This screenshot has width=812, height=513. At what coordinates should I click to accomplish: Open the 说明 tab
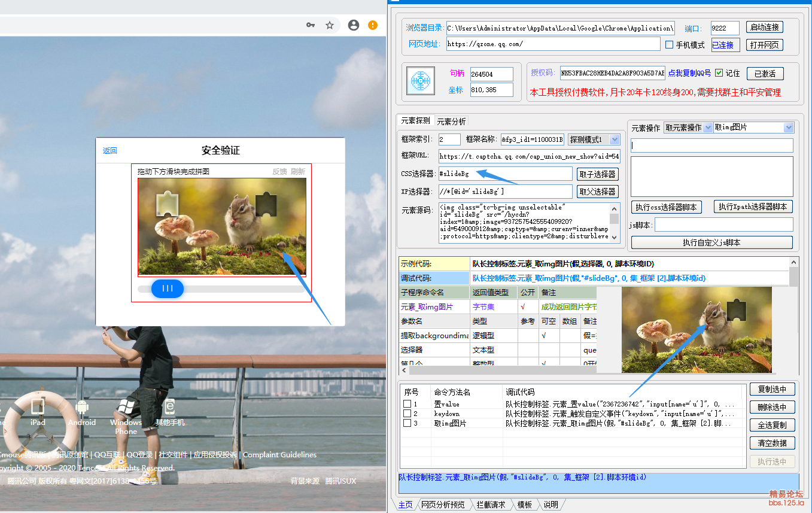point(551,505)
